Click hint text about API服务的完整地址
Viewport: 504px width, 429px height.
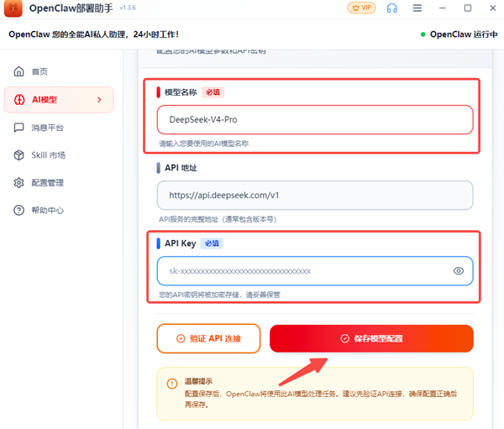coord(218,219)
